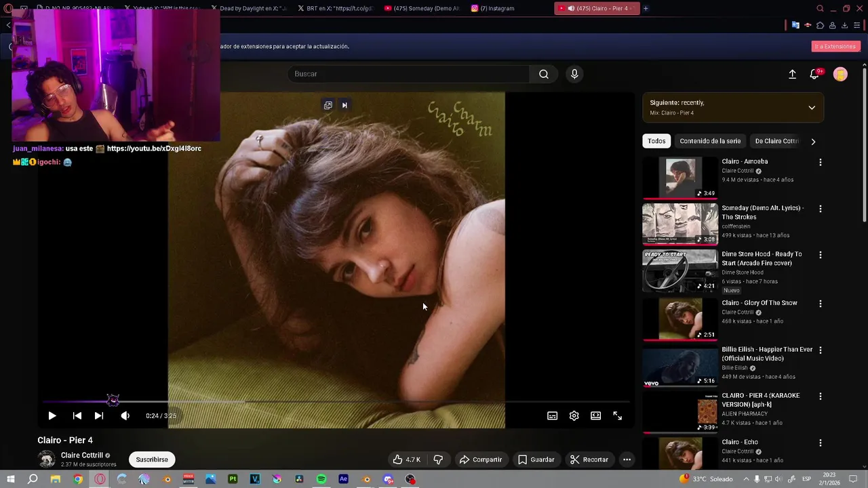Image resolution: width=868 pixels, height=488 pixels.
Task: Open After Effects from the taskbar
Action: pos(343,479)
